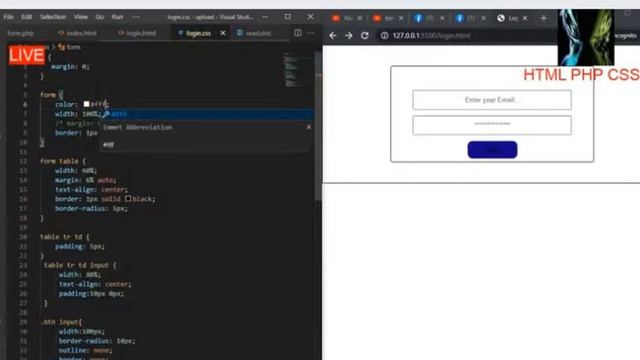The image size is (640, 360).
Task: Click the password input field
Action: click(x=492, y=125)
